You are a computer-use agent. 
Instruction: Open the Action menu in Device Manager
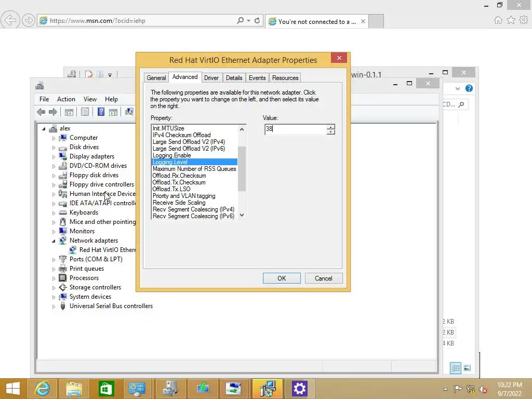point(66,99)
